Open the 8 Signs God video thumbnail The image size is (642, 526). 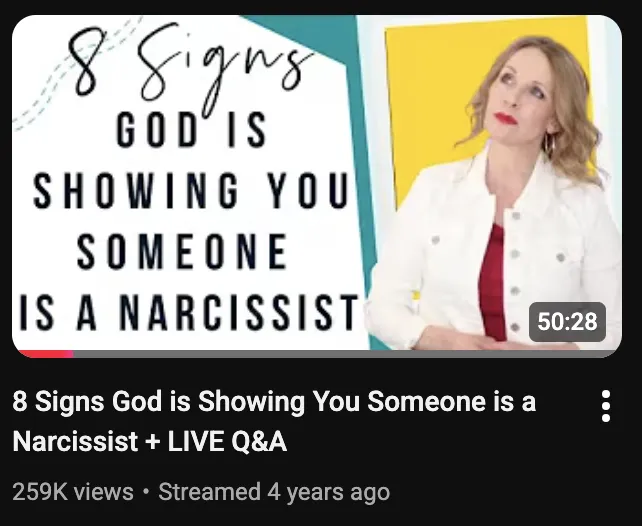pos(317,186)
